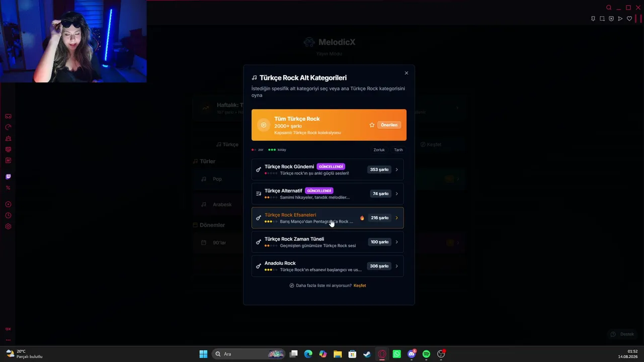
Task: Open the Destek support button
Action: click(622, 334)
